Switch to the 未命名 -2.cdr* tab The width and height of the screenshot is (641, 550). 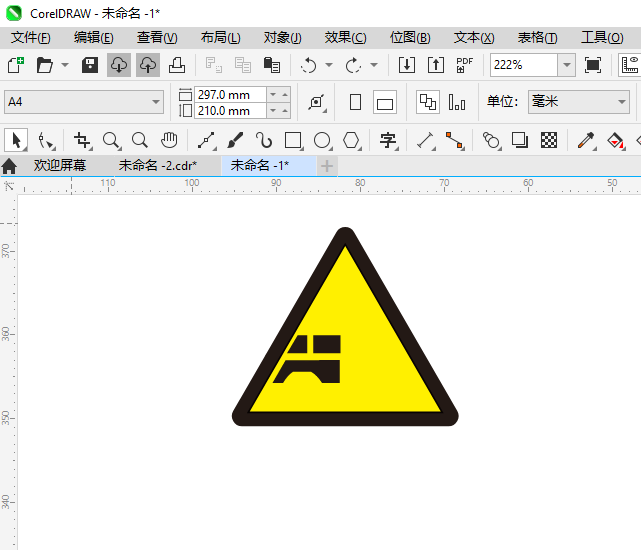click(x=158, y=166)
